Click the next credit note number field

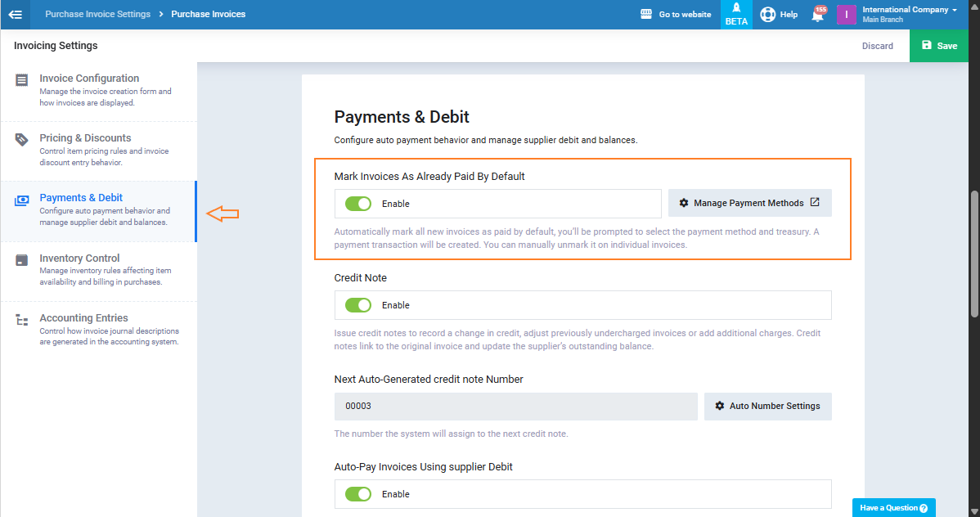pos(515,406)
